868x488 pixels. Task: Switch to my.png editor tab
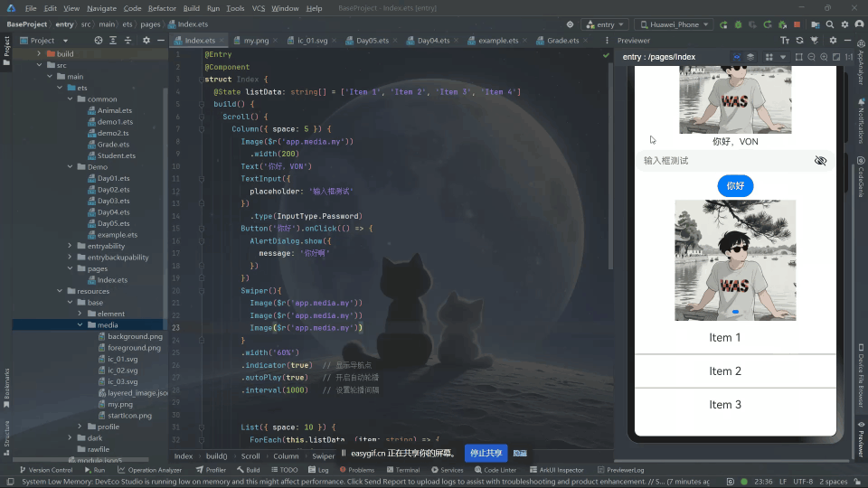click(256, 41)
